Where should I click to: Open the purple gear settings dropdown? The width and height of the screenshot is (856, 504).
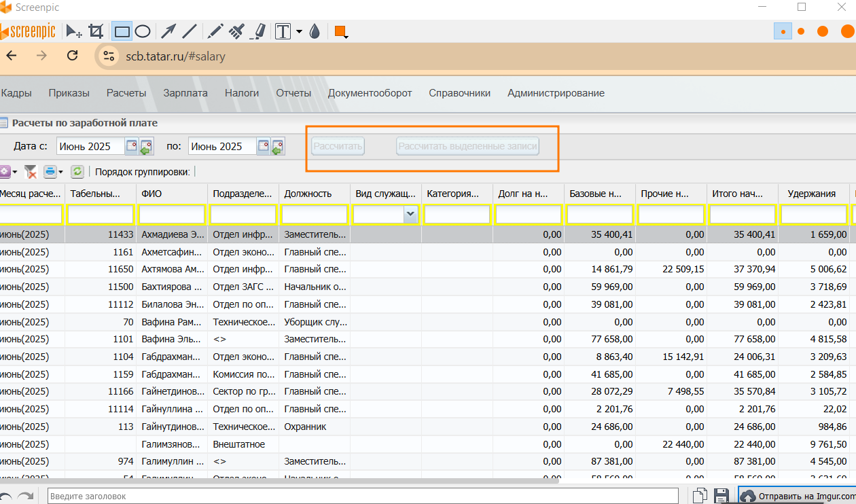tap(7, 172)
